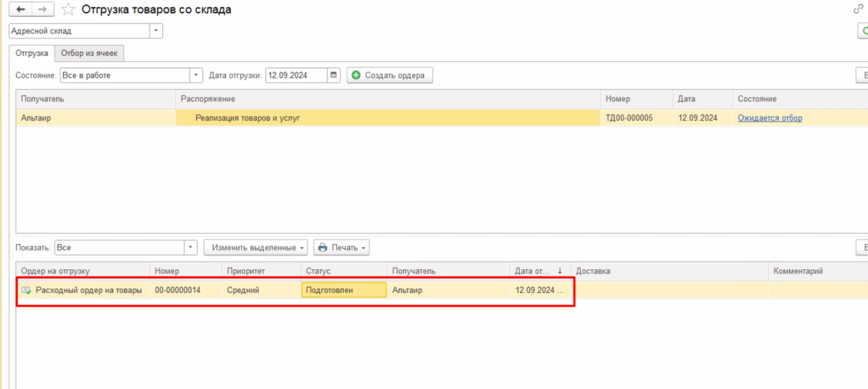Click Альтаир in the Расходный ордер row
This screenshot has height=389, width=868.
407,290
